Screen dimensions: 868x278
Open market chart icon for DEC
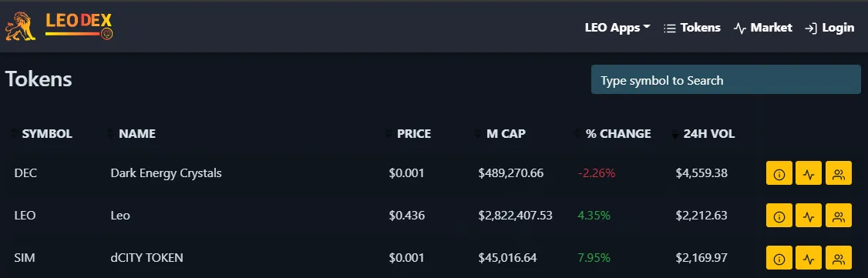point(809,173)
